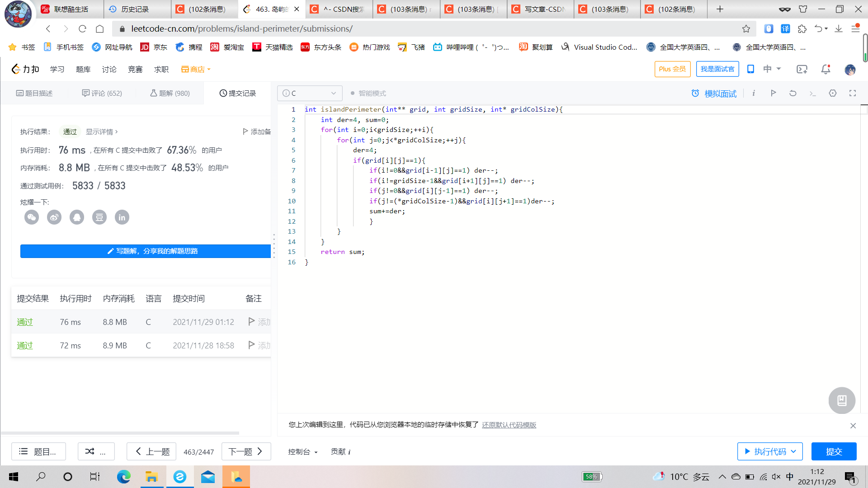Image resolution: width=868 pixels, height=488 pixels.
Task: Share the result via the WeChat icon
Action: tap(32, 217)
